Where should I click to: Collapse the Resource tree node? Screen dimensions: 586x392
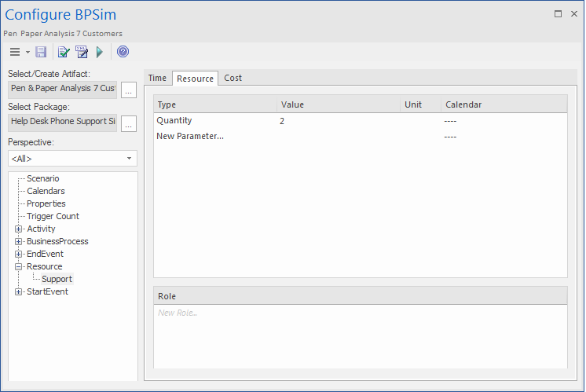[19, 267]
